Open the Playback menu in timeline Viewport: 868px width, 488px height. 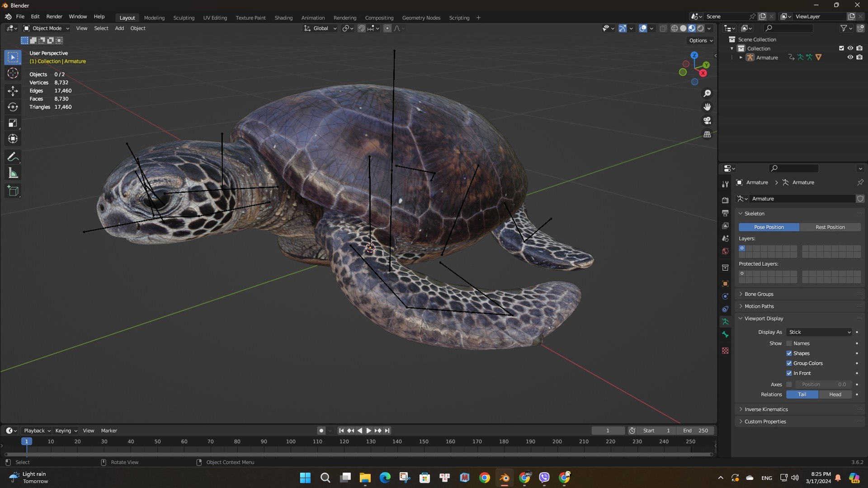[37, 431]
